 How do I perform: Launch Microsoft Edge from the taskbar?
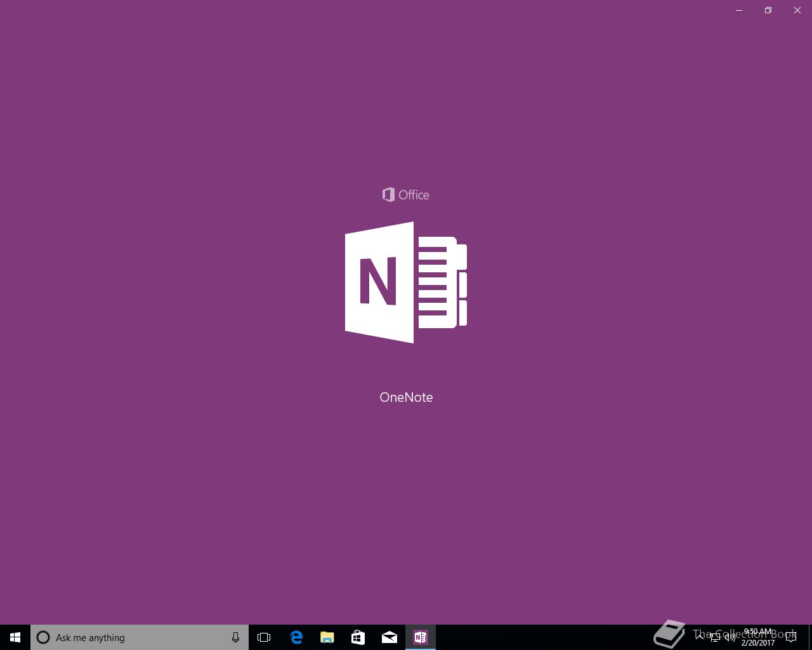(x=296, y=637)
